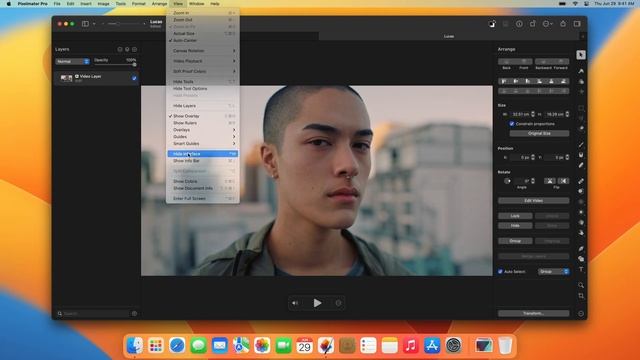The height and width of the screenshot is (360, 640).
Task: Click the Share icon in the toolbar
Action: pos(563,24)
